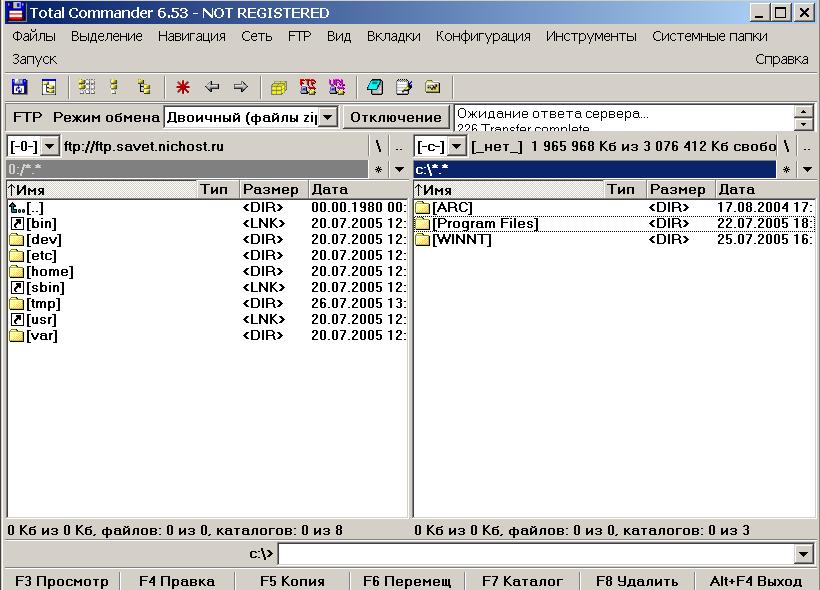Open the [home] folder in left panel

[49, 271]
